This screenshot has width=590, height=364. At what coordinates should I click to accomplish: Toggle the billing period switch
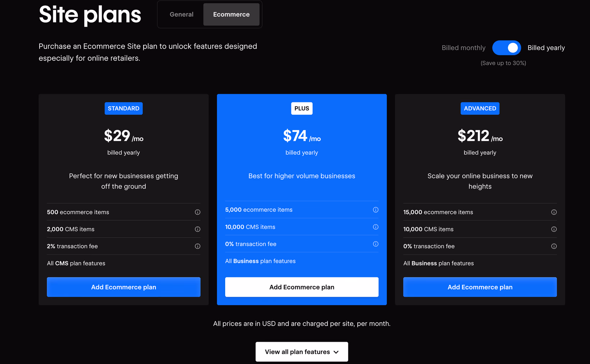[x=507, y=48]
